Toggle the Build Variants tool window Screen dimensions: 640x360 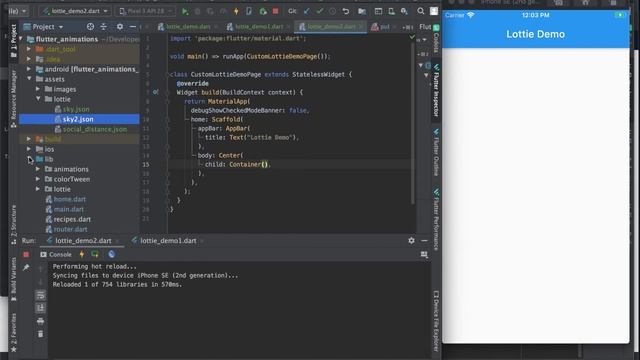13,279
